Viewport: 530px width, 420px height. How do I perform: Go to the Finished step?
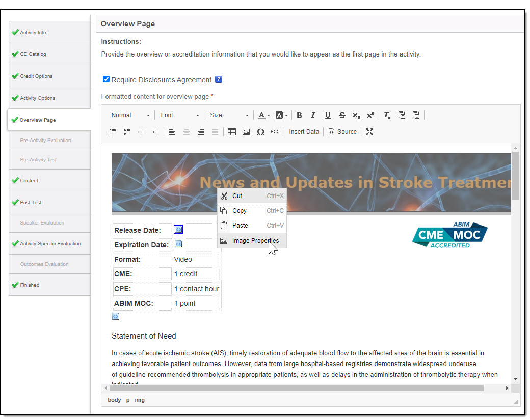[50, 285]
